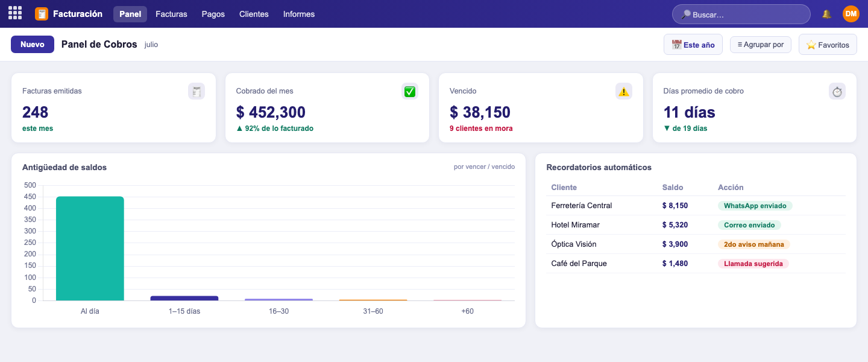The height and width of the screenshot is (362, 868).
Task: Select the Café del Parque row
Action: point(696,264)
